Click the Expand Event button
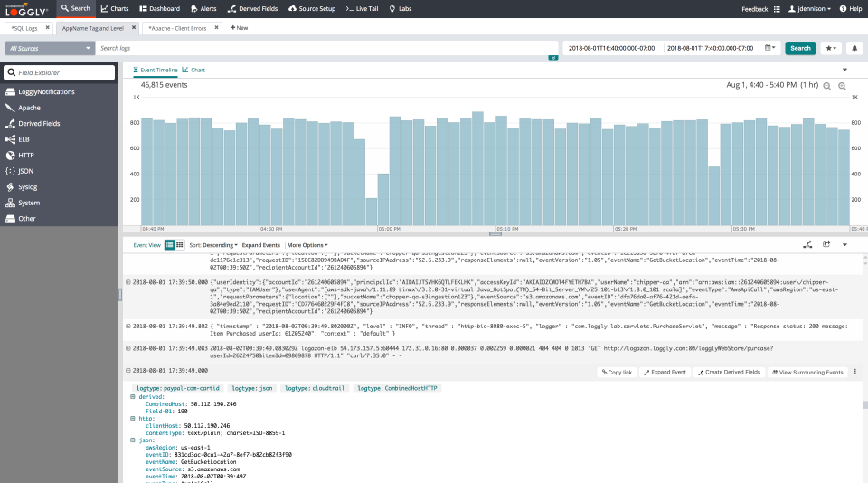868x483 pixels. pyautogui.click(x=665, y=373)
